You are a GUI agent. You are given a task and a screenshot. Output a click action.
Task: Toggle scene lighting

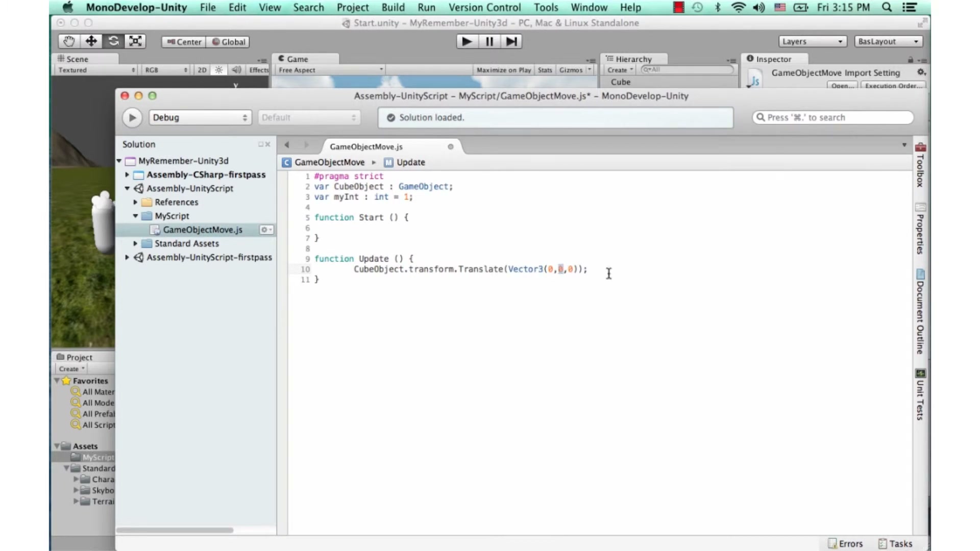219,70
